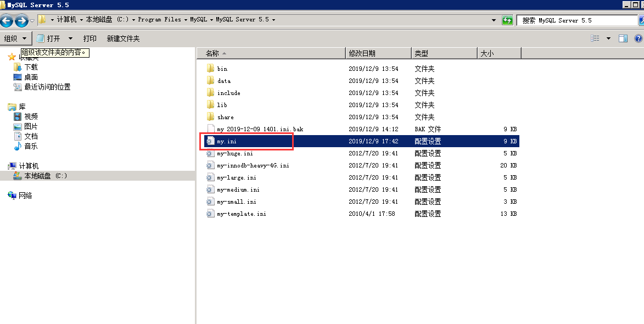Click the 2019/12/9 17:42 date of my.ini
This screenshot has width=644, height=324.
(x=373, y=141)
